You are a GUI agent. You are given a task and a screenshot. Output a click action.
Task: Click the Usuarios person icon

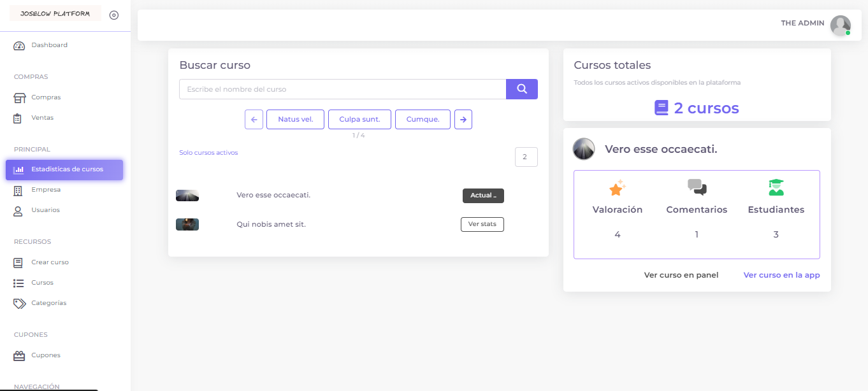(18, 211)
